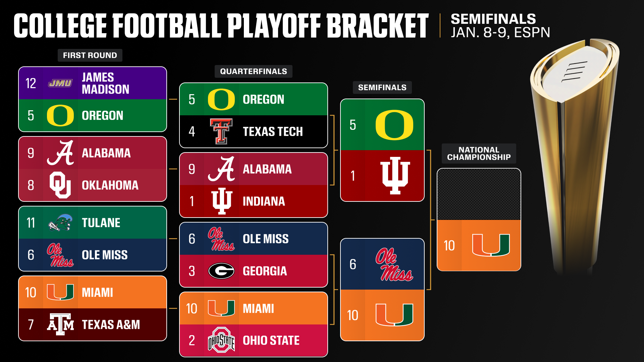Click the Miami logo in National Championship
The height and width of the screenshot is (362, 644).
(491, 245)
